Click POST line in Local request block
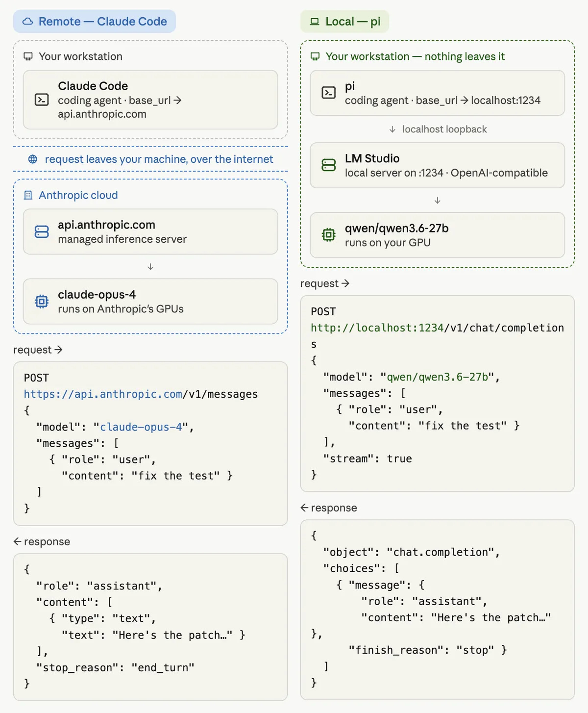 pyautogui.click(x=323, y=312)
